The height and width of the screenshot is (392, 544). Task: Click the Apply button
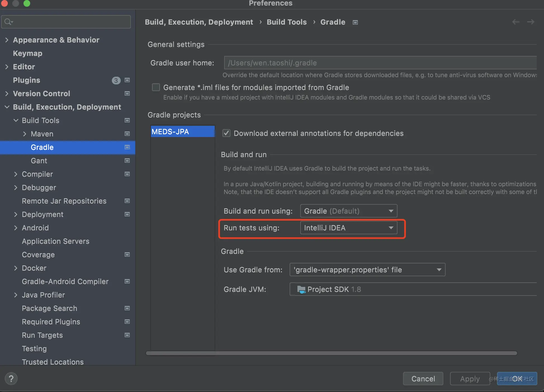click(x=470, y=379)
